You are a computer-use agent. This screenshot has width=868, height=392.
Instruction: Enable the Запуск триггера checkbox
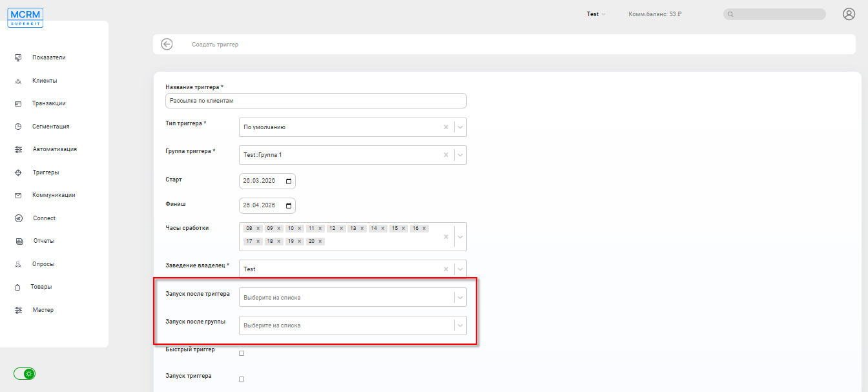[242, 379]
